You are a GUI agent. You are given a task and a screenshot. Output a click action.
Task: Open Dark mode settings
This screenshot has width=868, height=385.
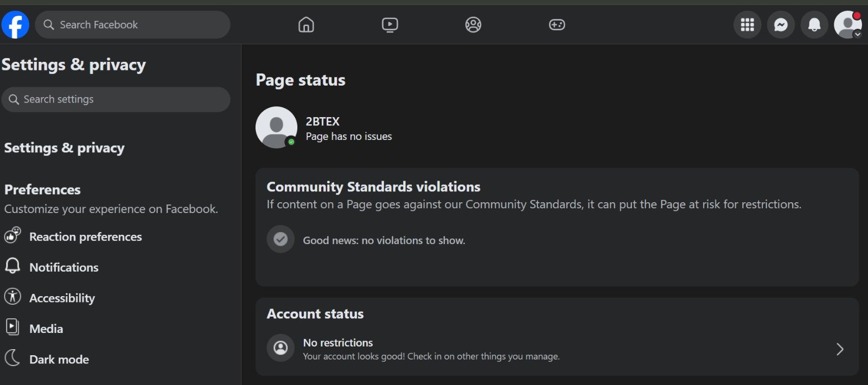pyautogui.click(x=59, y=360)
